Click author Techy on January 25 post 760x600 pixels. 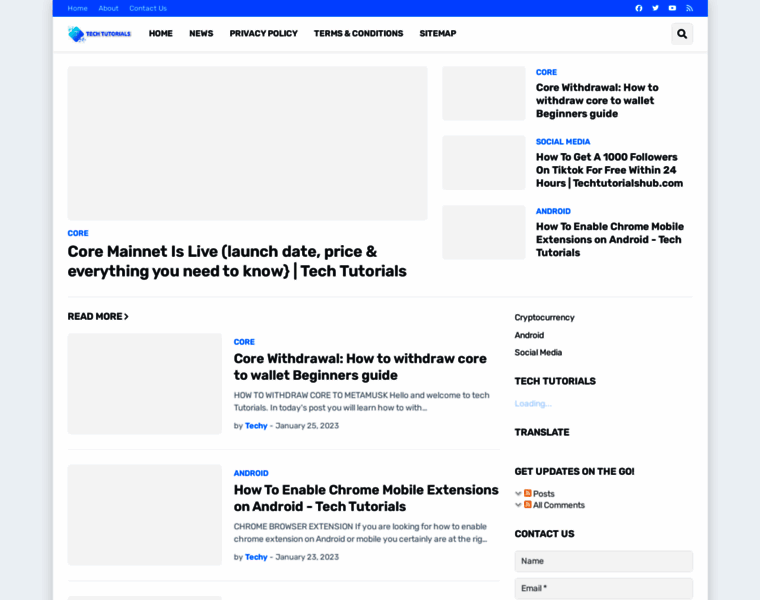256,426
